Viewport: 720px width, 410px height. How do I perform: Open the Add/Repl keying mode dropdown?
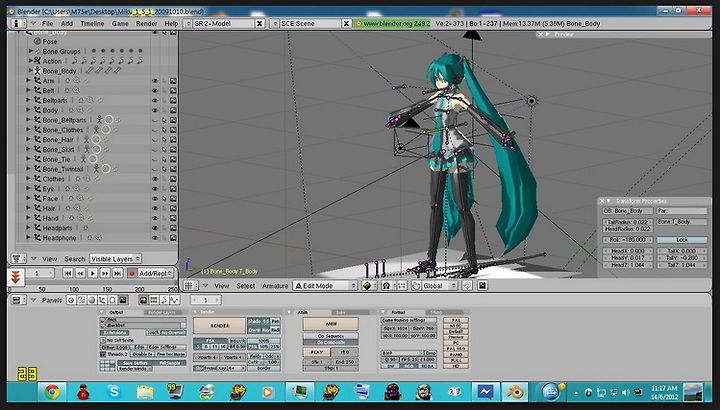coord(156,273)
